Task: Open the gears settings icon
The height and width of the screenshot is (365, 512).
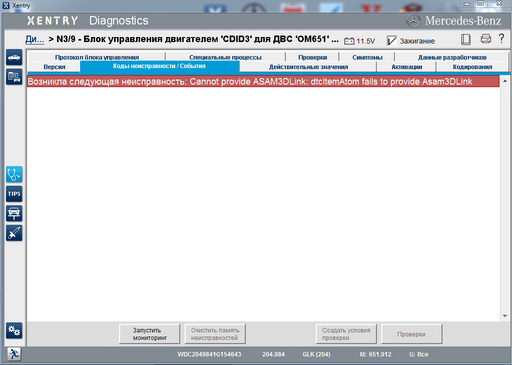Action: tap(14, 331)
